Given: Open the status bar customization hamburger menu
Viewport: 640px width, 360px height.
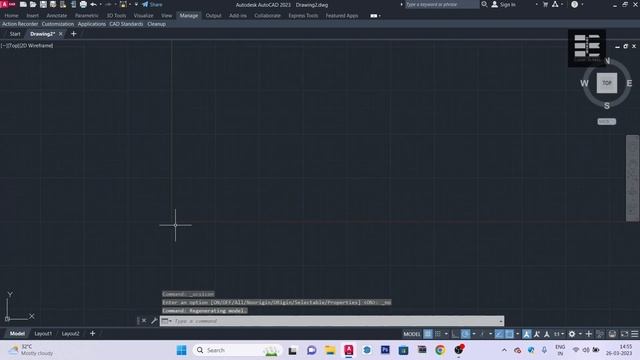Looking at the screenshot, I should pos(635,334).
